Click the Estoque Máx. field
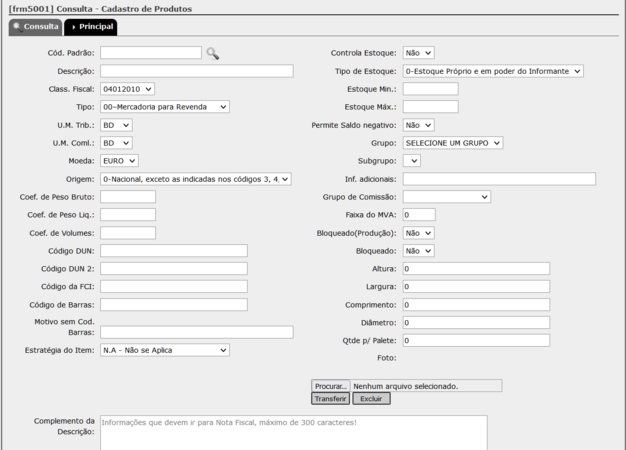Image resolution: width=626 pixels, height=450 pixels. click(430, 107)
